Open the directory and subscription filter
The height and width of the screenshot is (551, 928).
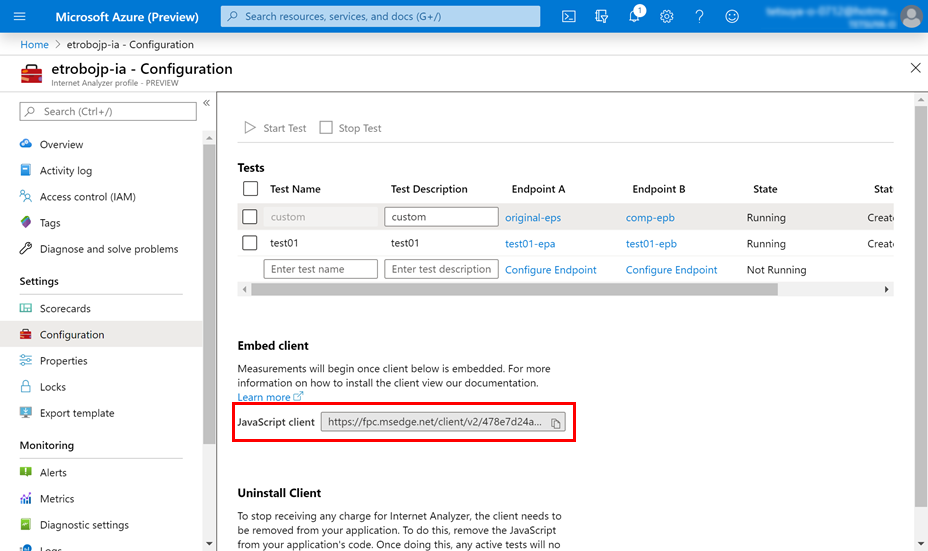coord(601,17)
